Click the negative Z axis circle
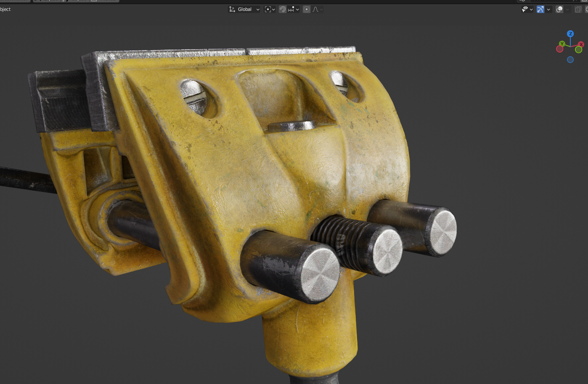The height and width of the screenshot is (384, 588). tap(570, 60)
